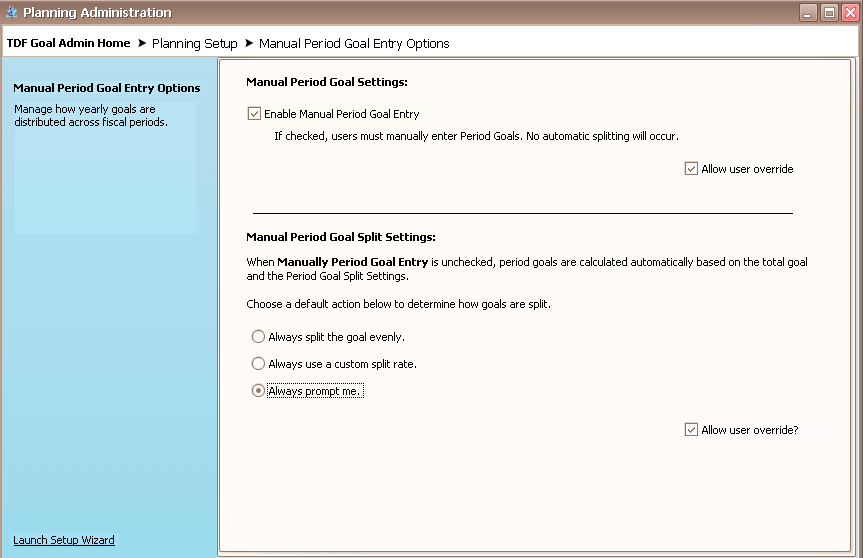Select the 'Always prompt me' radio button
The image size is (863, 558).
tap(258, 391)
